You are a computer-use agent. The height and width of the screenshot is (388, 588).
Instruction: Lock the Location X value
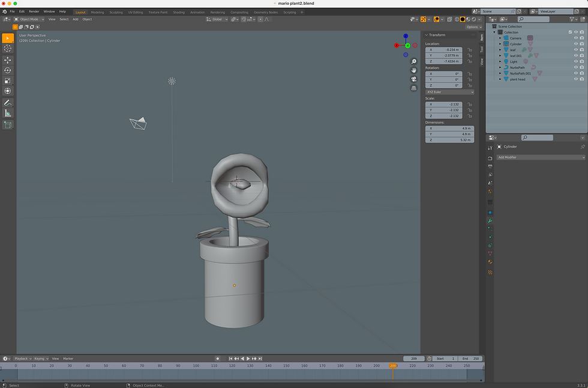tap(469, 49)
